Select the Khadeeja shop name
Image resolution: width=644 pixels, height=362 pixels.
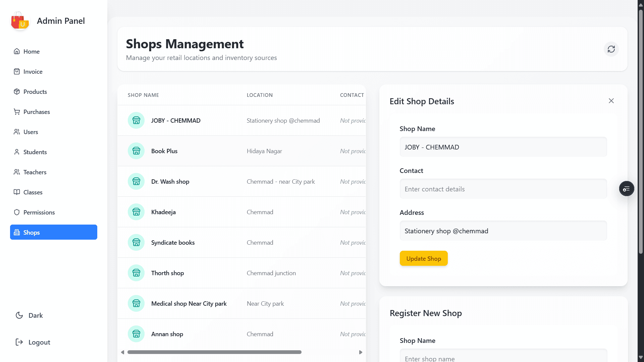[163, 212]
